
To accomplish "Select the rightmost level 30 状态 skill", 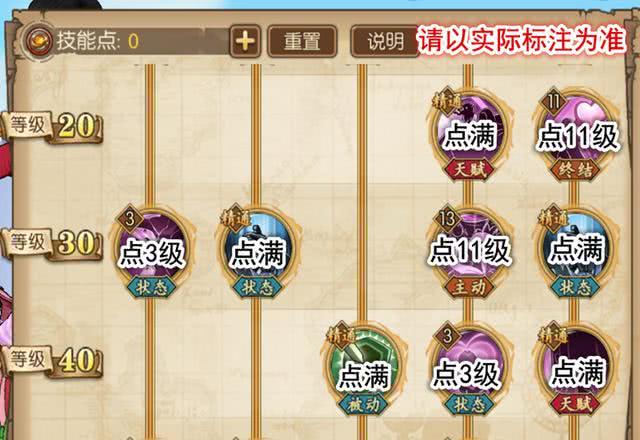I will coord(575,251).
